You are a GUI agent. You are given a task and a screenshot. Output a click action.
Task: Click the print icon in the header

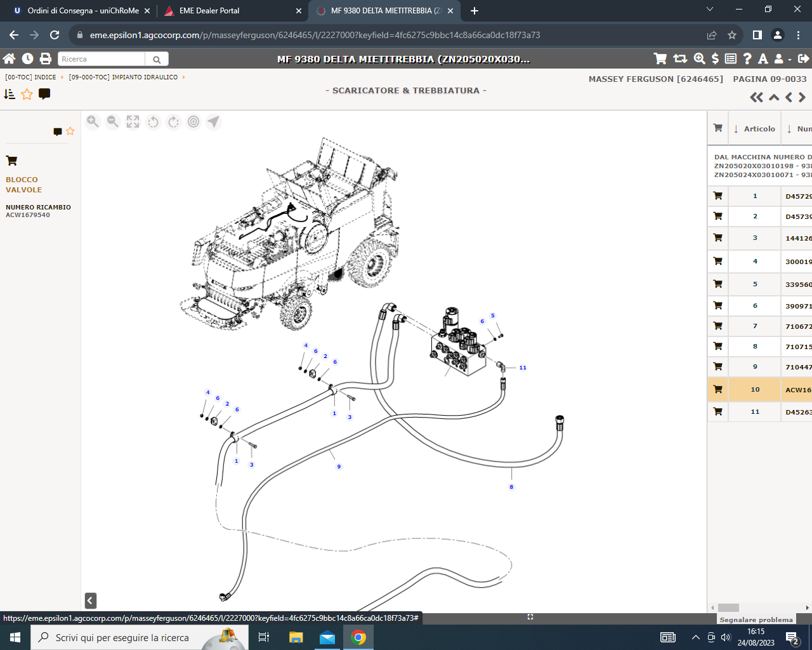[46, 58]
